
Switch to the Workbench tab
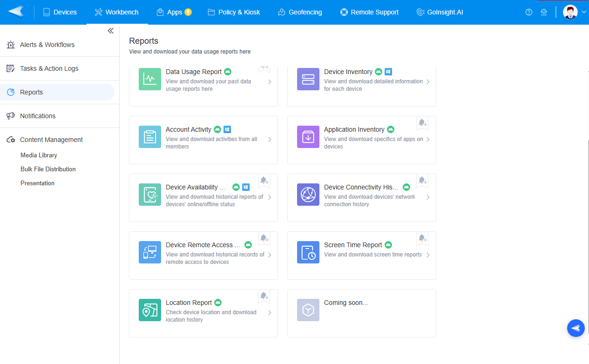coord(116,12)
